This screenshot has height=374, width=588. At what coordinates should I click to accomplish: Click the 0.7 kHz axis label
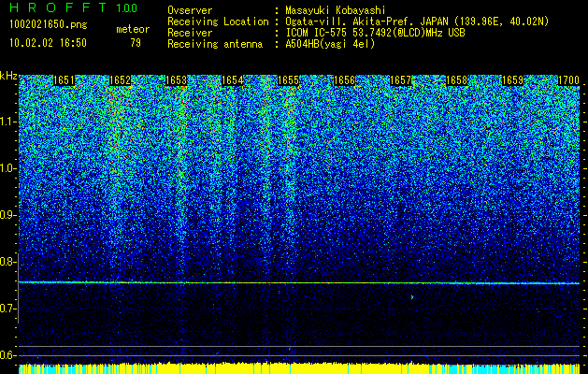(x=7, y=309)
